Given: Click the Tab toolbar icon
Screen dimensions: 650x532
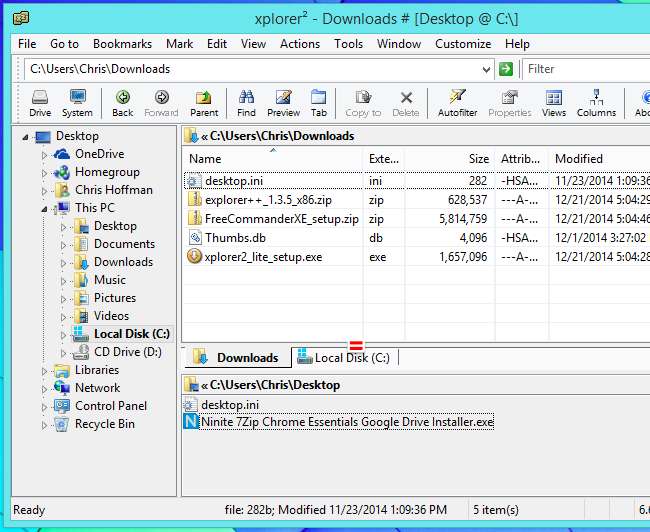Looking at the screenshot, I should point(318,103).
